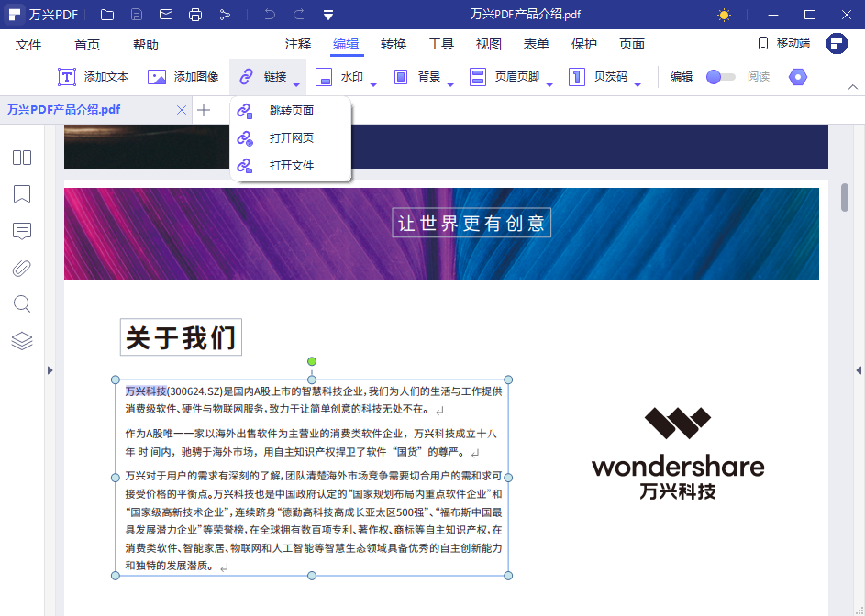Viewport: 865px width, 616px height.
Task: Toggle the edit/read mode switch
Action: (x=720, y=77)
